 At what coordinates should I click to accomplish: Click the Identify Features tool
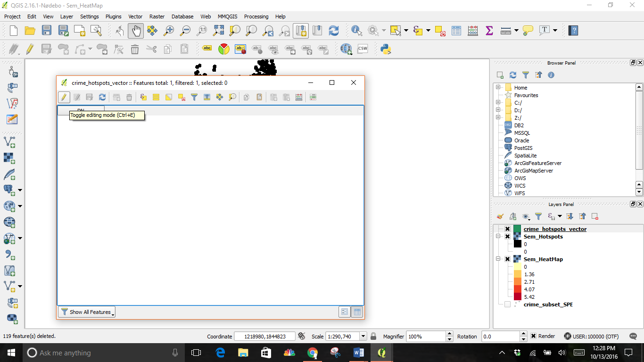click(356, 31)
